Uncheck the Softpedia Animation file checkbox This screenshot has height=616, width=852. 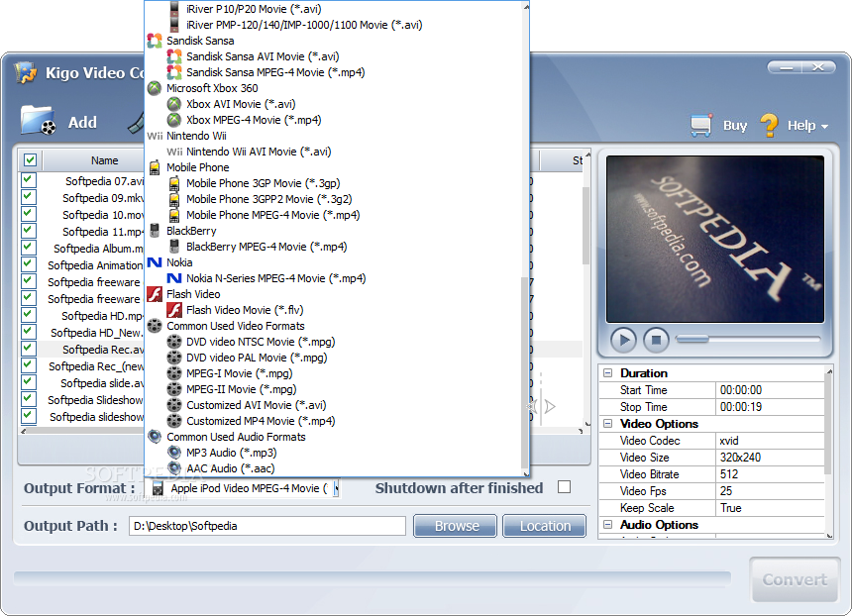[x=29, y=264]
